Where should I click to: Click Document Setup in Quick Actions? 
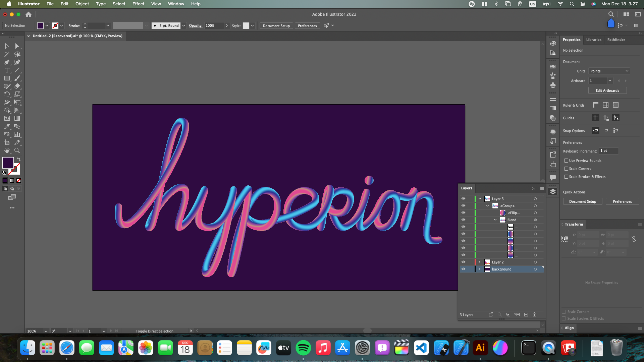tap(583, 201)
